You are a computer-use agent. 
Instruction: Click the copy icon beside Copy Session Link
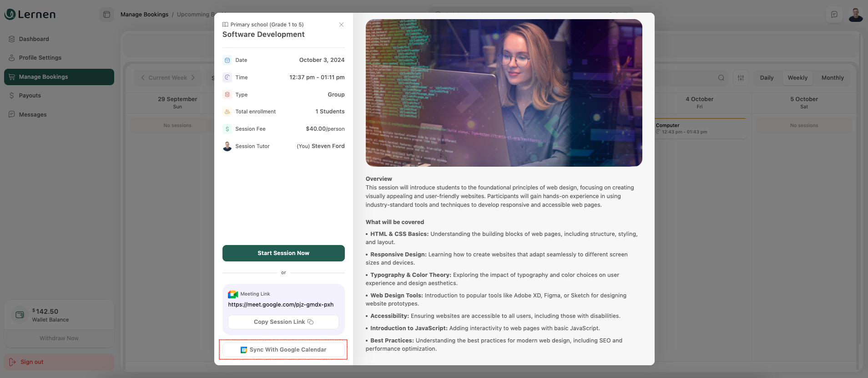pyautogui.click(x=311, y=322)
